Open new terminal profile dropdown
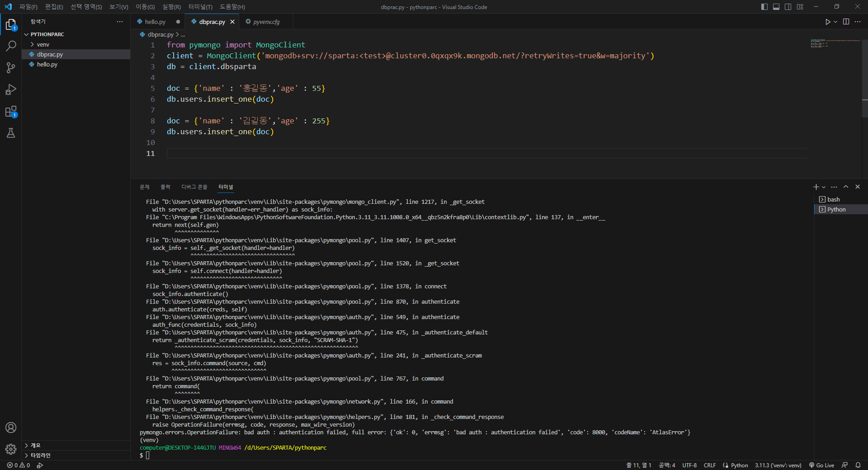Screen dimensions: 868x470 pos(824,187)
